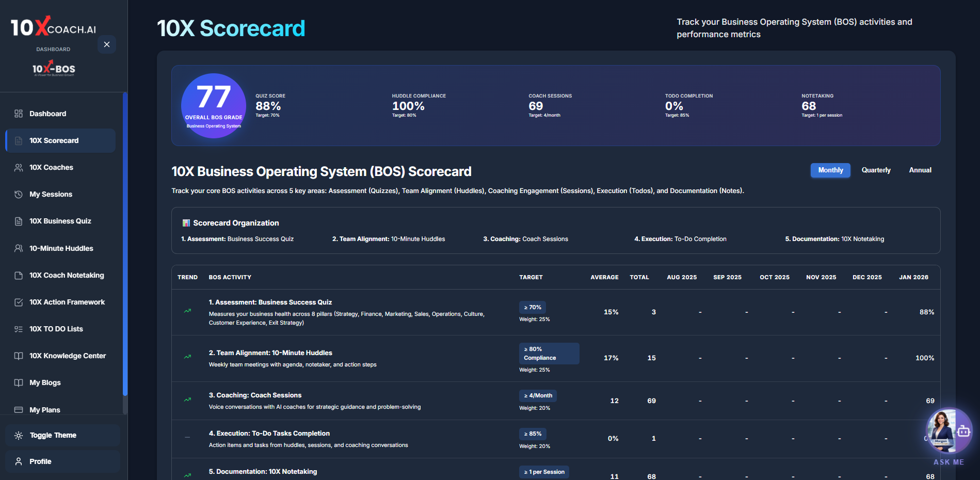
Task: Select the Monthly view option
Action: click(830, 170)
